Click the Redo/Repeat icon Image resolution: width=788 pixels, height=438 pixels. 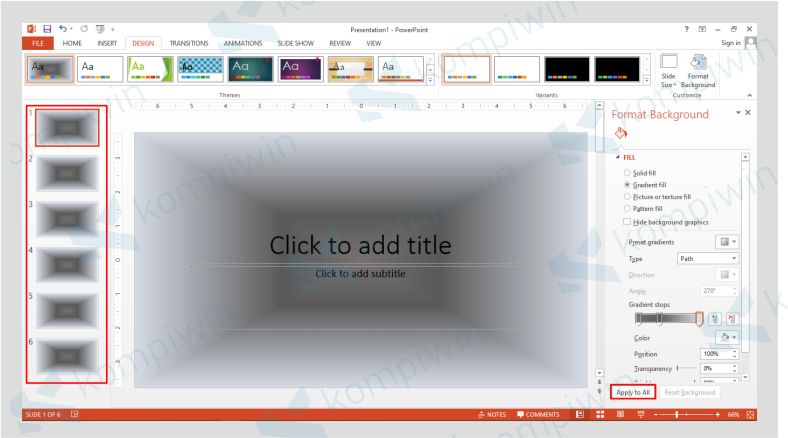click(x=84, y=29)
